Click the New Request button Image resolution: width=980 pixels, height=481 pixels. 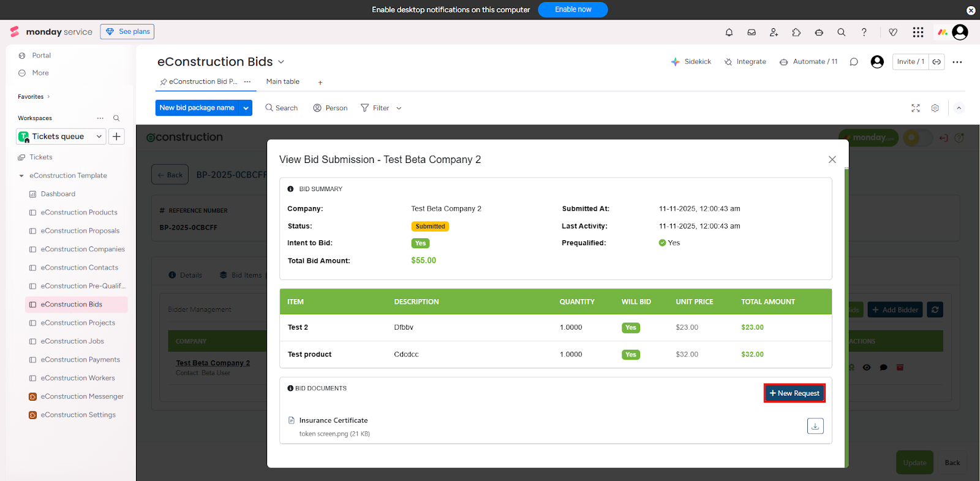(794, 393)
